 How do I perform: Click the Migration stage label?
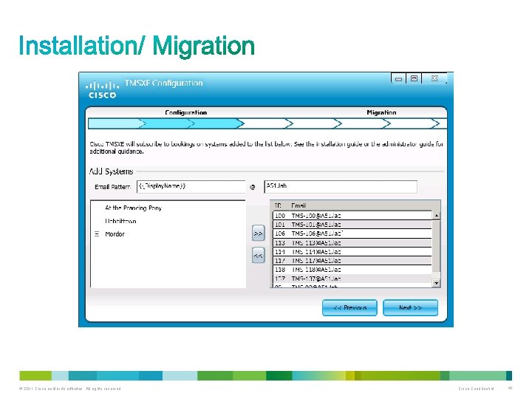pyautogui.click(x=381, y=112)
